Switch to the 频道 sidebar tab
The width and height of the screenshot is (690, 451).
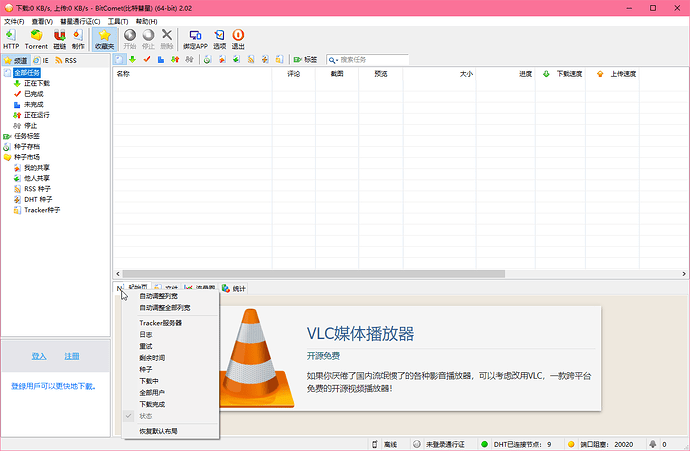pyautogui.click(x=16, y=60)
